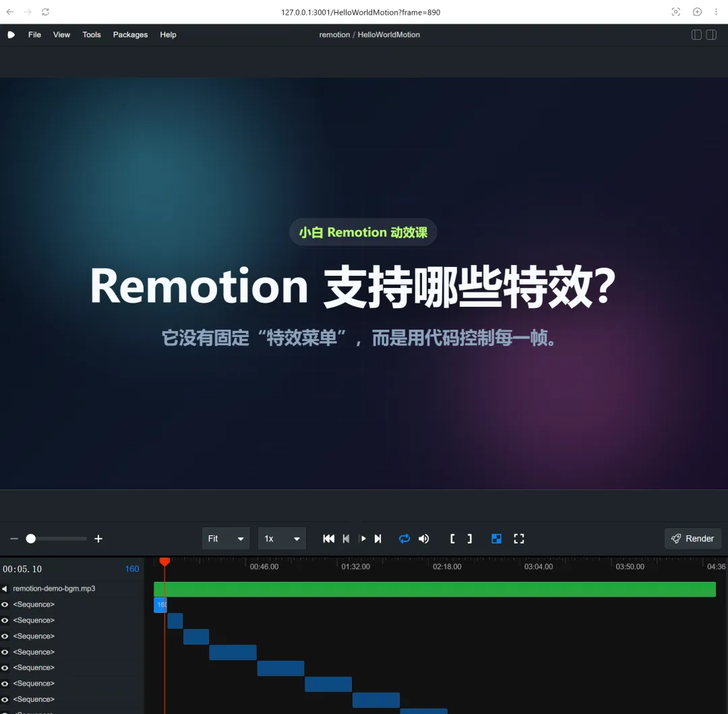Click the 02:18.00 ruler mark
The width and height of the screenshot is (728, 714).
pyautogui.click(x=447, y=567)
